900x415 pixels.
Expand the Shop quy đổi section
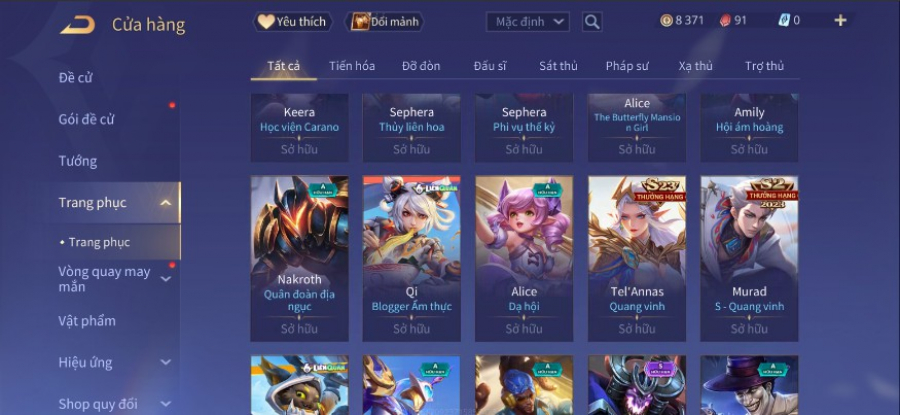point(165,404)
